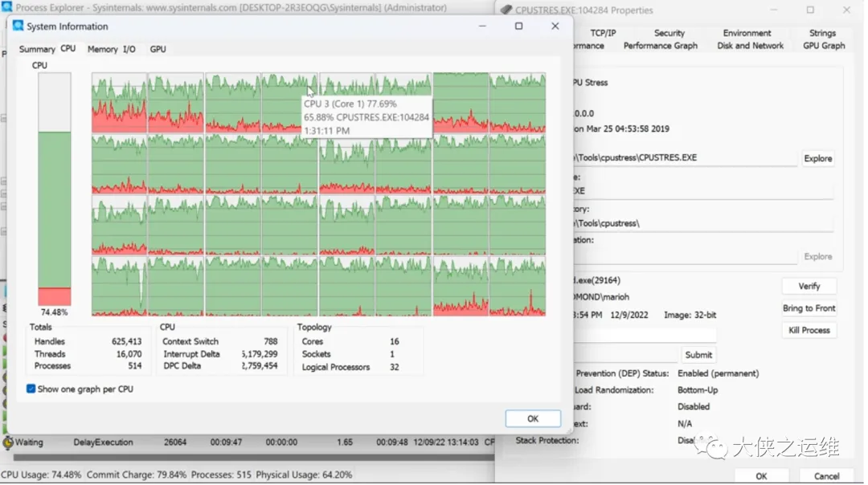Open the Memory tab
The width and height of the screenshot is (868, 485).
coord(102,49)
